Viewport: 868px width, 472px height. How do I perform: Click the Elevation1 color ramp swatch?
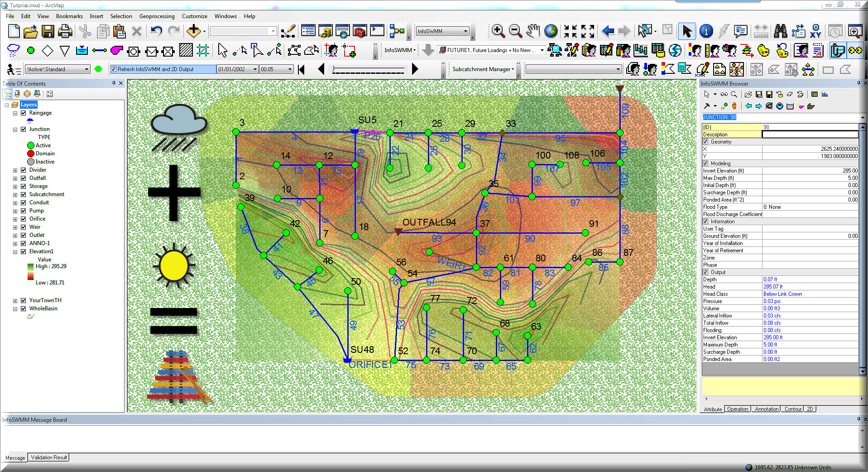point(30,272)
